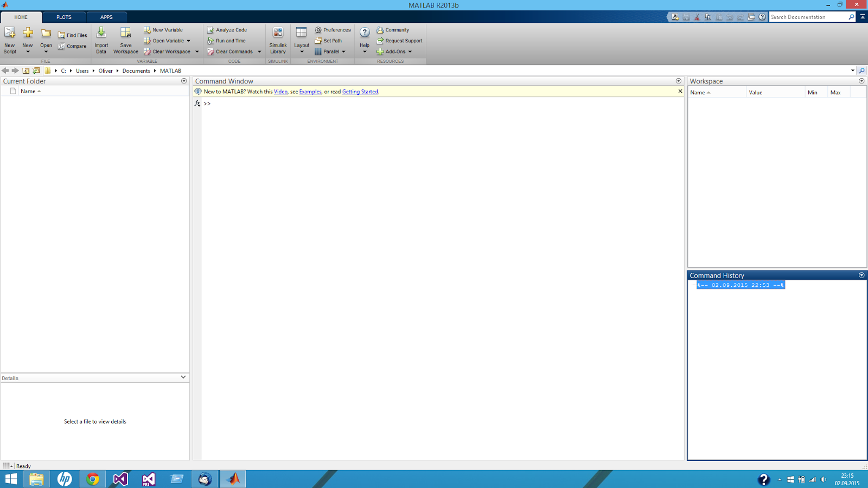Open the address bar history dropdown
The image size is (868, 488).
(x=853, y=70)
